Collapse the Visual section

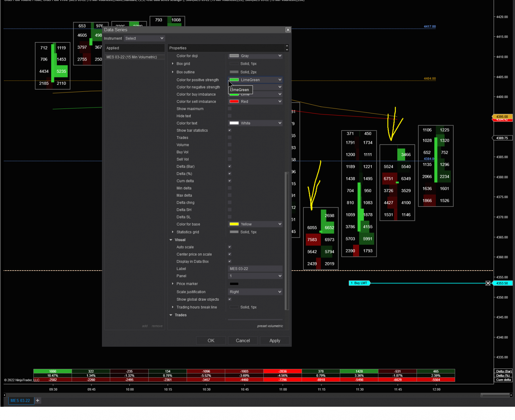tap(171, 240)
